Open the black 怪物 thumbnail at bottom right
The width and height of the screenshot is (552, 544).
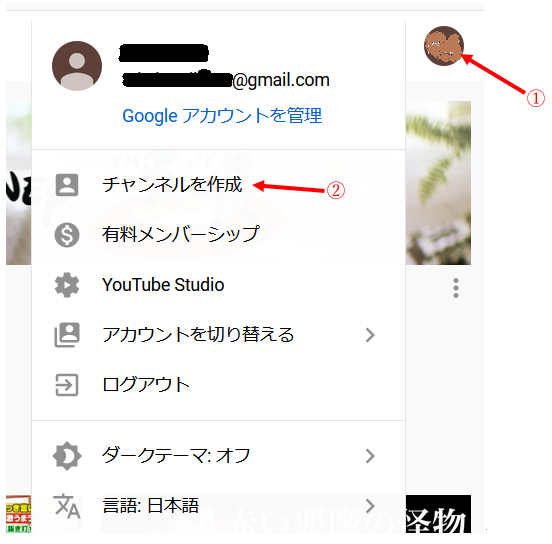click(x=438, y=514)
